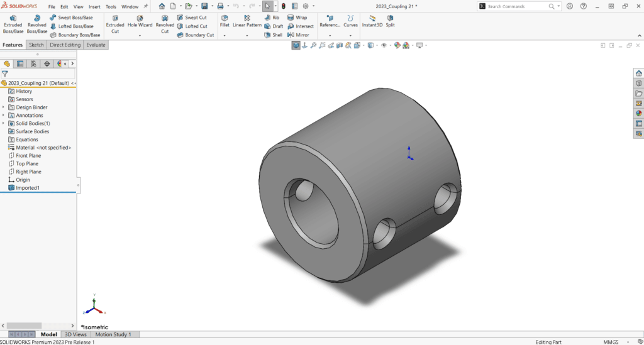Click the Revolved Cut tool
This screenshot has height=345, width=644.
tap(165, 24)
